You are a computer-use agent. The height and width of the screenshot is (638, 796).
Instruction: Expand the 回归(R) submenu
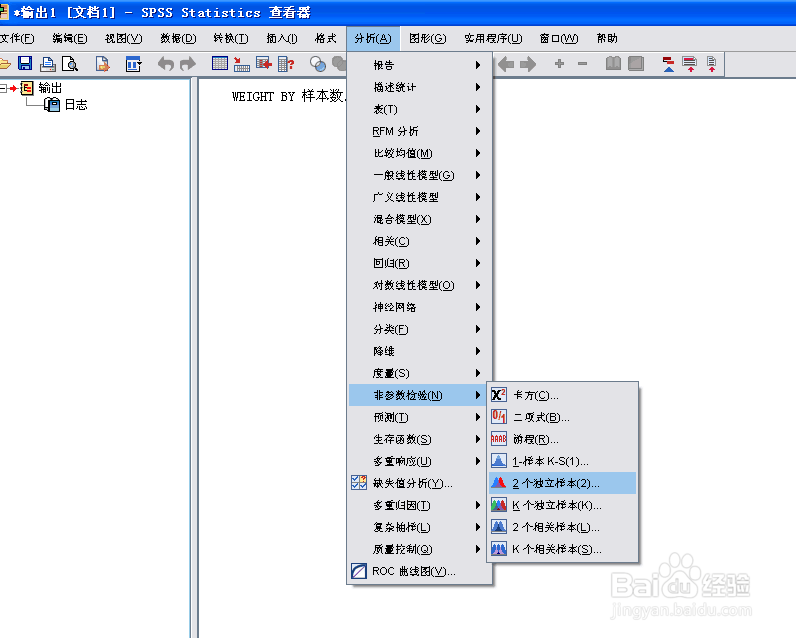tap(419, 263)
